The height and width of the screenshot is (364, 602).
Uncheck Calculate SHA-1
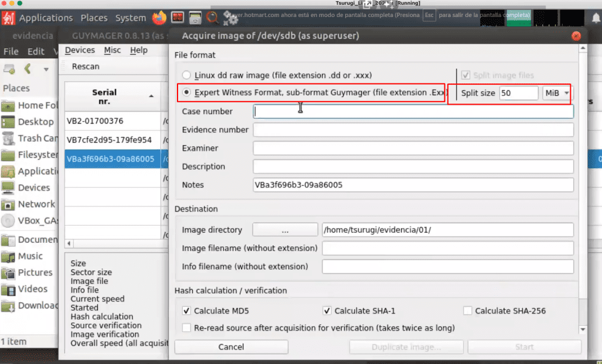(327, 310)
